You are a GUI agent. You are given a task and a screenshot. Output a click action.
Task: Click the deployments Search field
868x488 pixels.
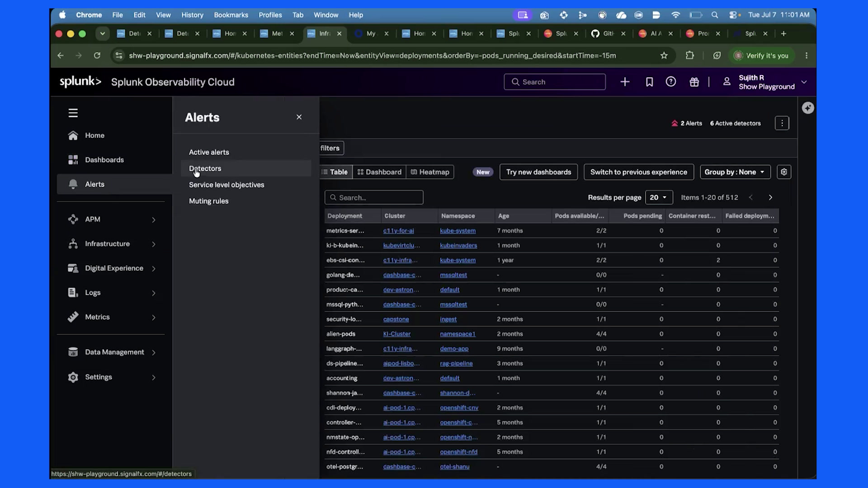374,197
